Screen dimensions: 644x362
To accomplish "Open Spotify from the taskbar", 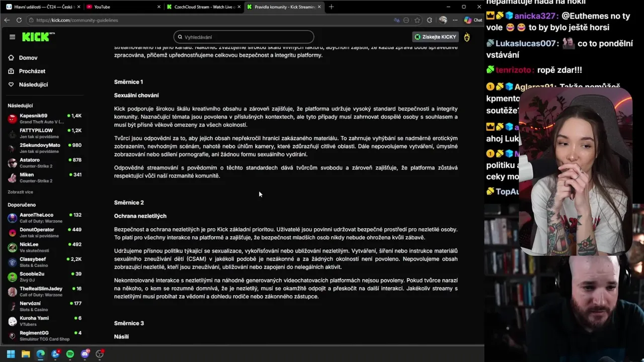I will (x=70, y=354).
